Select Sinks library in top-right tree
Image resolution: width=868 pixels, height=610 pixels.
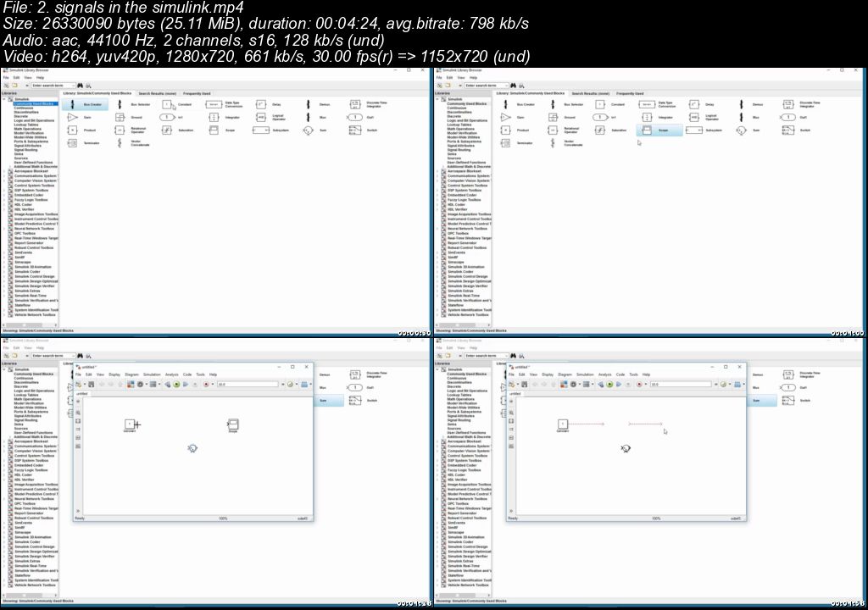point(453,154)
